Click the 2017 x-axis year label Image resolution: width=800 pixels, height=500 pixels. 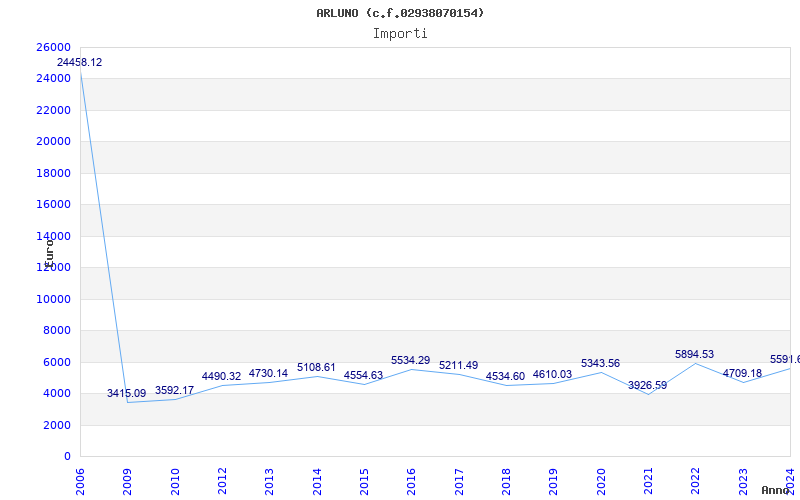tap(459, 482)
